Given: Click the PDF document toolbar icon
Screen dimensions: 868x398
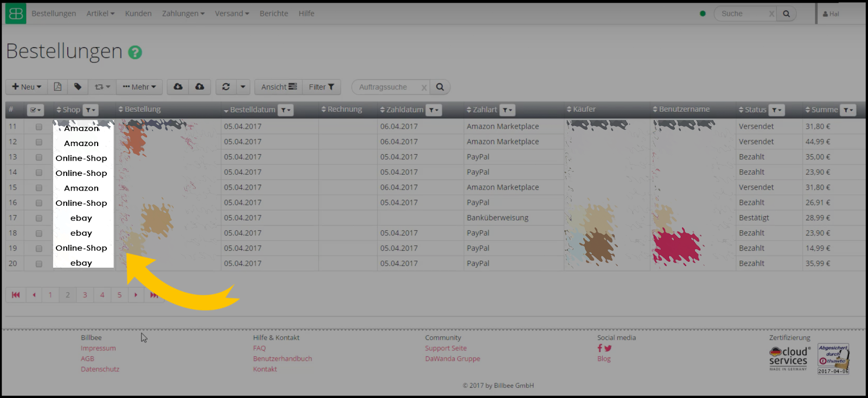Looking at the screenshot, I should coord(58,87).
